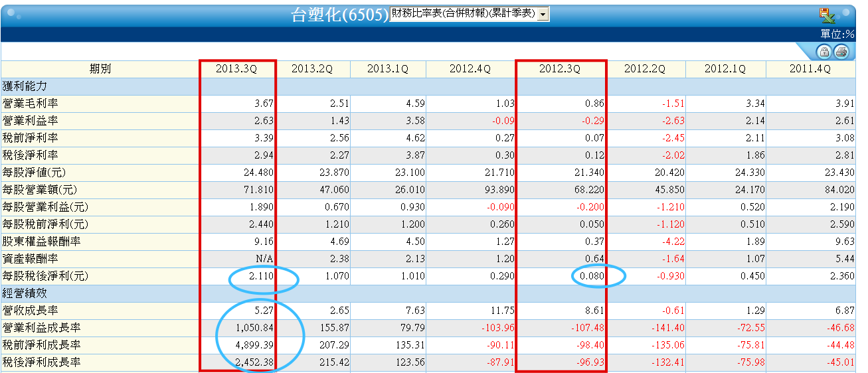The height and width of the screenshot is (373, 868).
Task: Select the 2012.4Q column header
Action: (x=470, y=69)
